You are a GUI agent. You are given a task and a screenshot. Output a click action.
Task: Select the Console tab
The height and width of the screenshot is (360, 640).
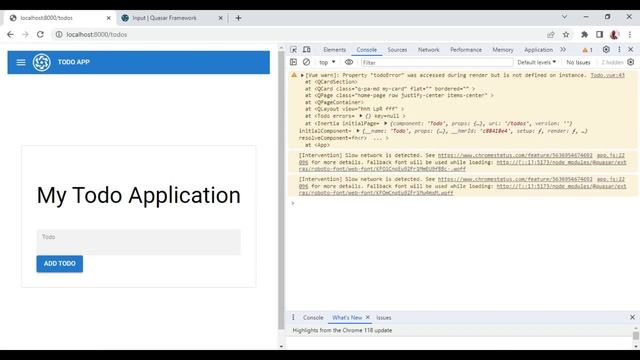367,50
